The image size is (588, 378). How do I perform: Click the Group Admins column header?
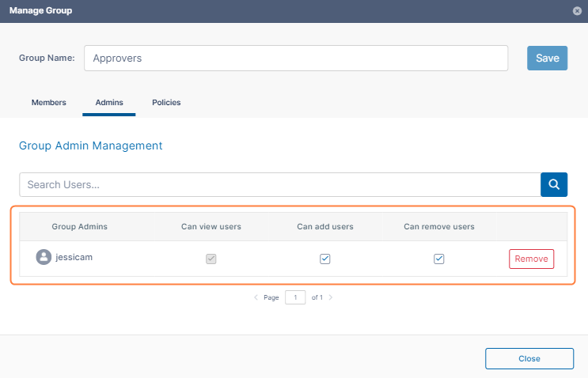[79, 227]
